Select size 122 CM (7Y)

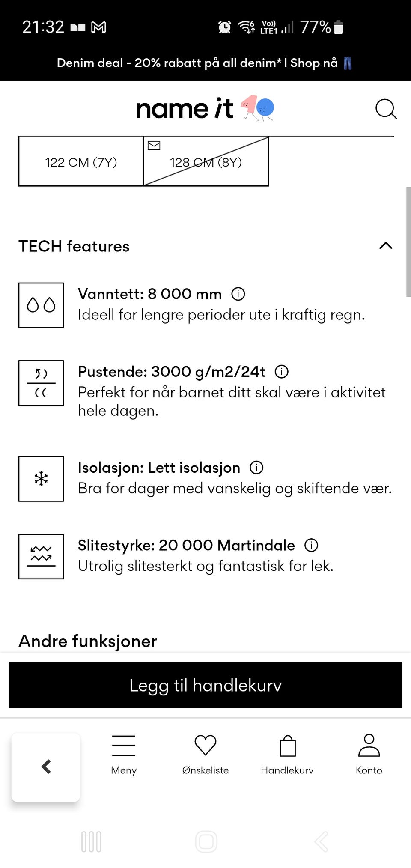coord(81,162)
